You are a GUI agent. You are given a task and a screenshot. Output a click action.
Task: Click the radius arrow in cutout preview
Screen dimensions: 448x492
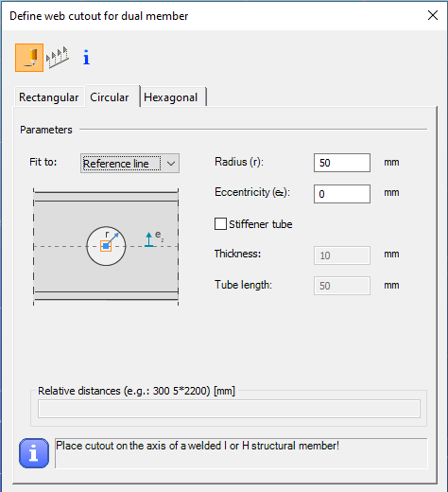click(112, 239)
